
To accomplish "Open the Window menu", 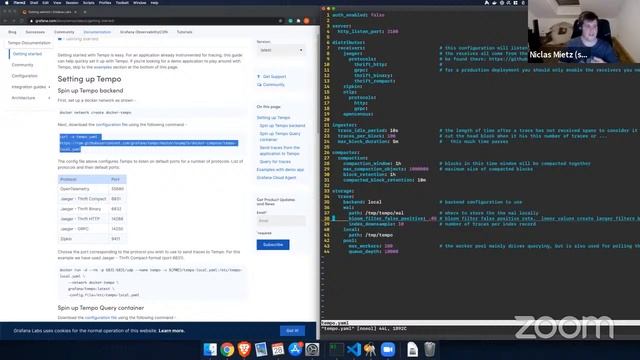I will click(x=140, y=2).
